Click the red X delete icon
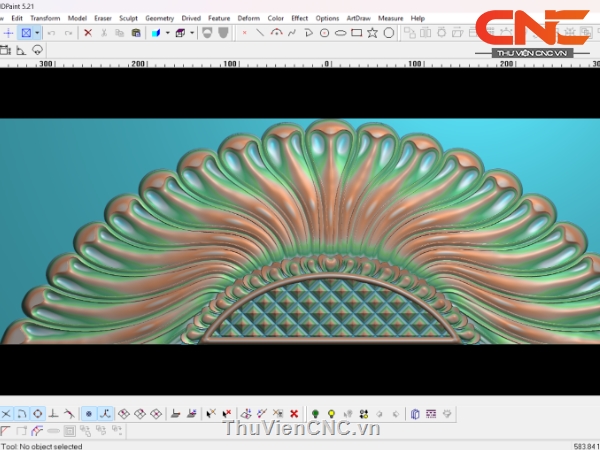The image size is (600, 450). tap(88, 33)
